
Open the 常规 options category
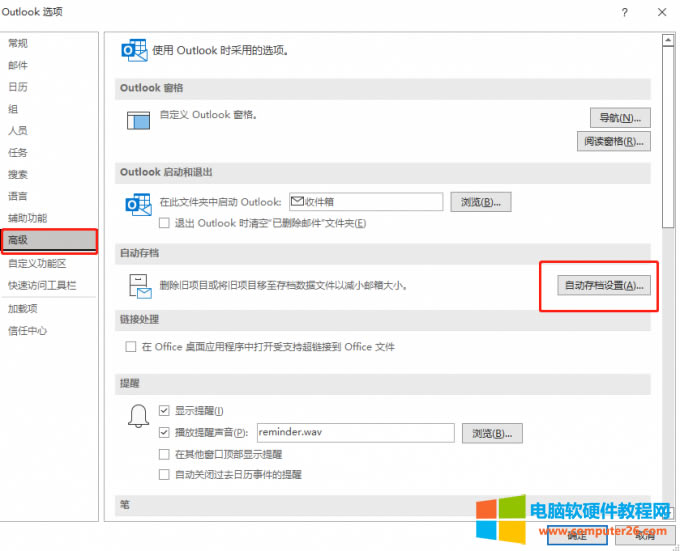49,43
